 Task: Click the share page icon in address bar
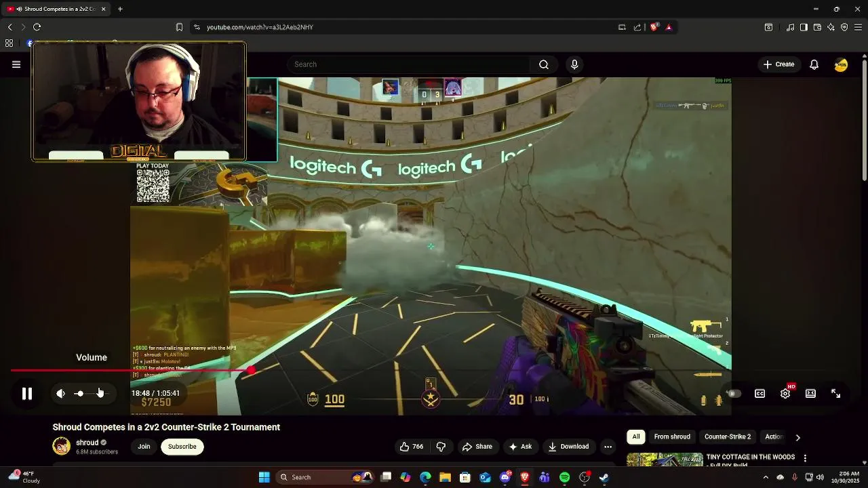[637, 27]
